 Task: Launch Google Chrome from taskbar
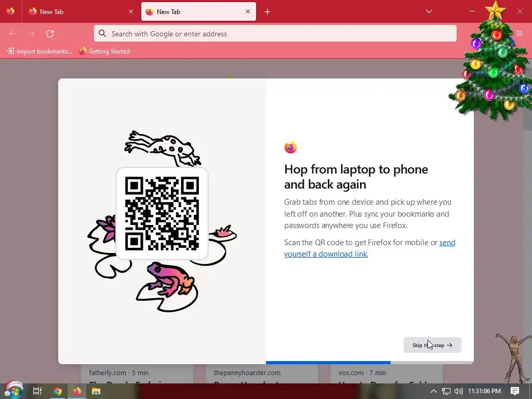[x=58, y=391]
